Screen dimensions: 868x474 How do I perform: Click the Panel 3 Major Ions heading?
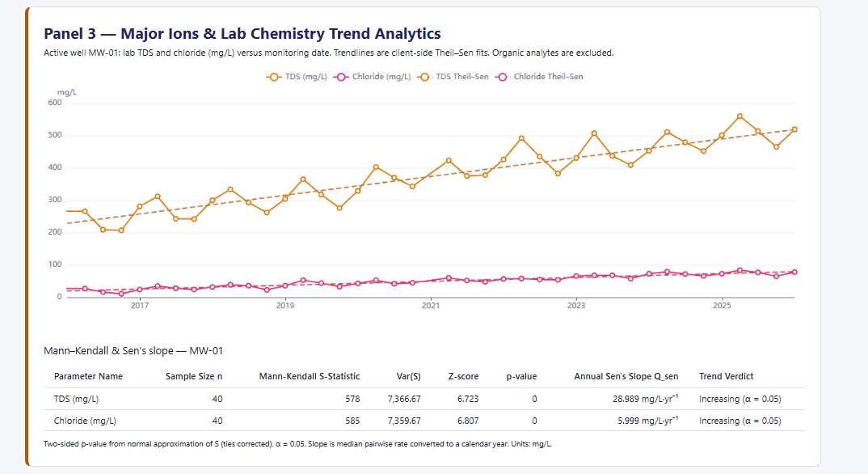(242, 34)
